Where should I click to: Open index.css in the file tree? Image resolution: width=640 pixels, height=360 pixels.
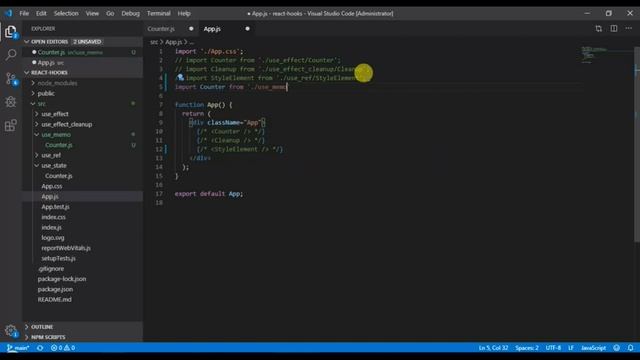pos(53,217)
